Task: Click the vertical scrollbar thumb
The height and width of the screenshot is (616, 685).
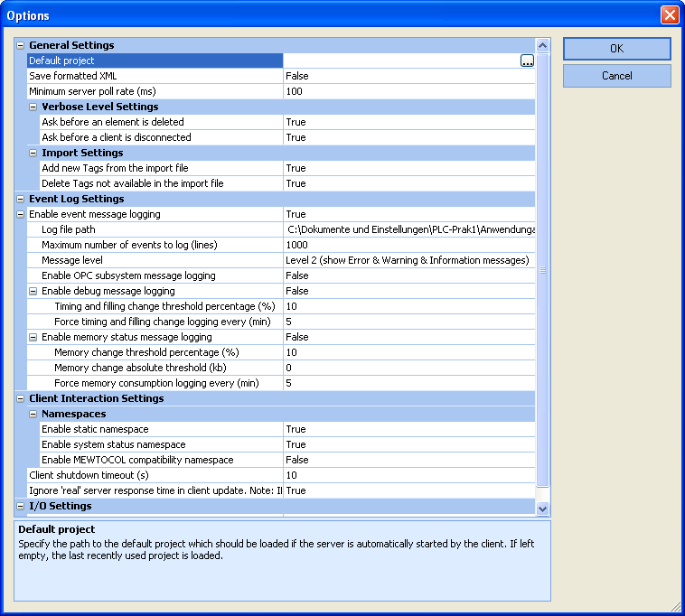Action: pyautogui.click(x=542, y=270)
